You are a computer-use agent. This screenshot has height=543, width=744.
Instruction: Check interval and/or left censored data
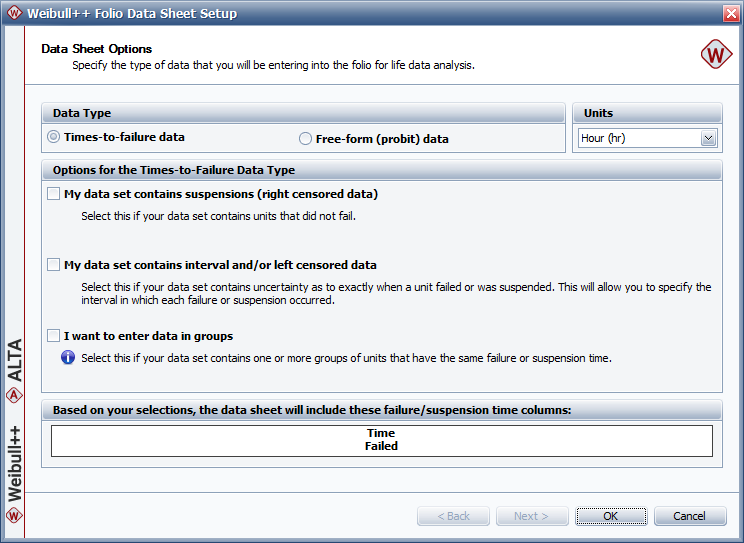54,265
